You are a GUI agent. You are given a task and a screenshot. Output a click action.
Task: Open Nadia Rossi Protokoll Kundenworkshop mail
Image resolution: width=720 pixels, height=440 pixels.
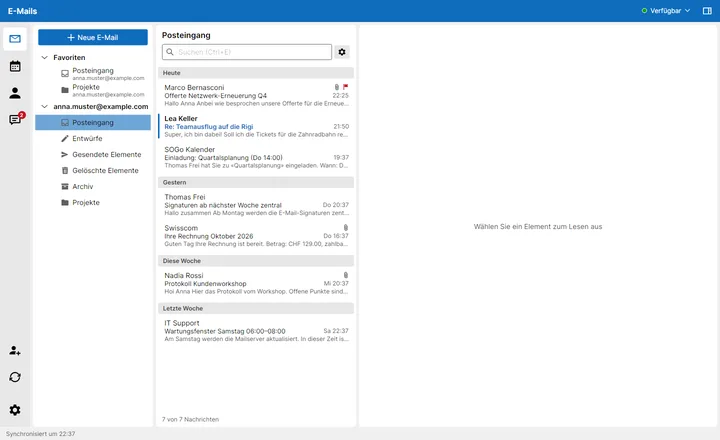coord(256,283)
